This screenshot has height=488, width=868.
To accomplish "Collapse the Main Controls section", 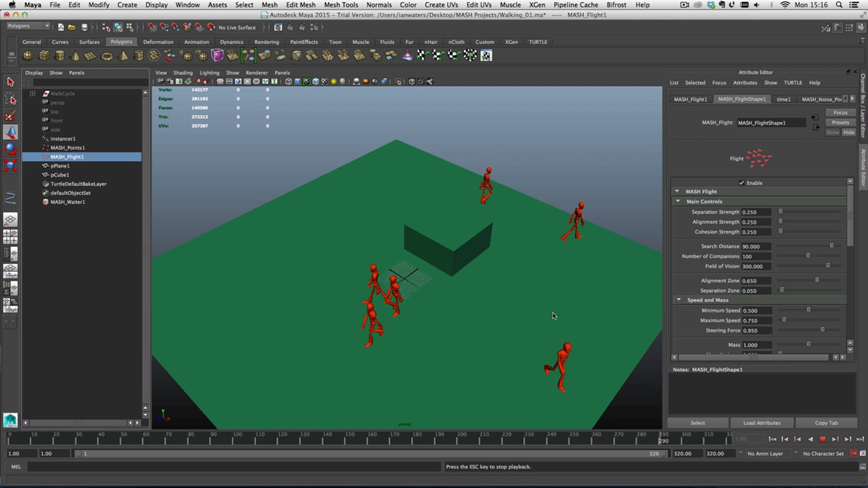I will (x=678, y=201).
